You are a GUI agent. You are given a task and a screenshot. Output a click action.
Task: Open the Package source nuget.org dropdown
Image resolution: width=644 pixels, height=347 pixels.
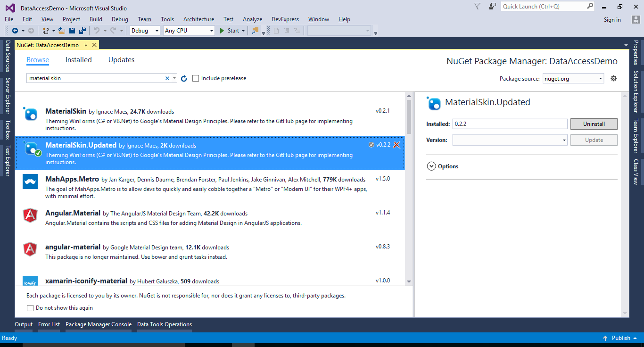point(573,78)
